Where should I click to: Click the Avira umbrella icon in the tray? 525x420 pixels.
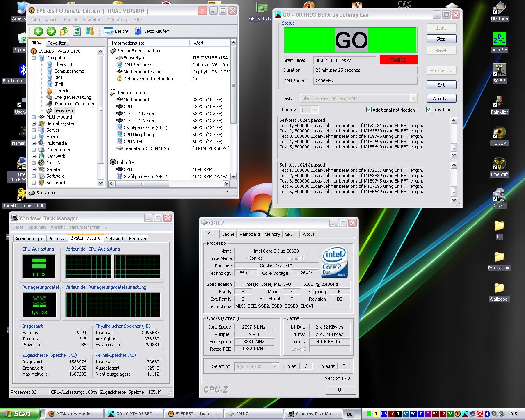coord(480,414)
